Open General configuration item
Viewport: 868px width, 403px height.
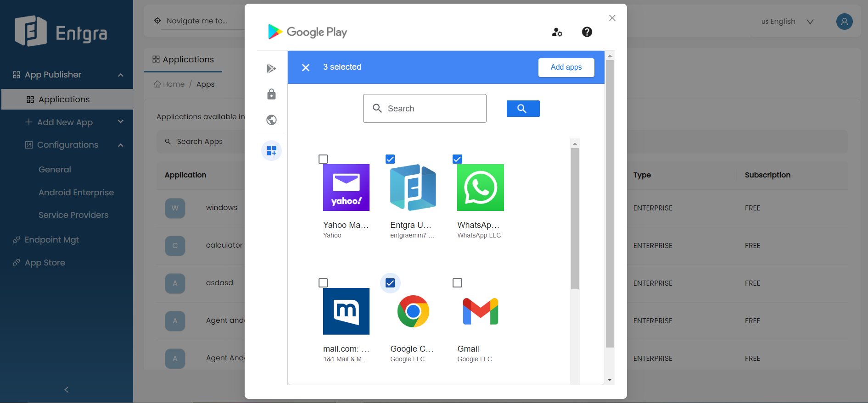click(55, 169)
